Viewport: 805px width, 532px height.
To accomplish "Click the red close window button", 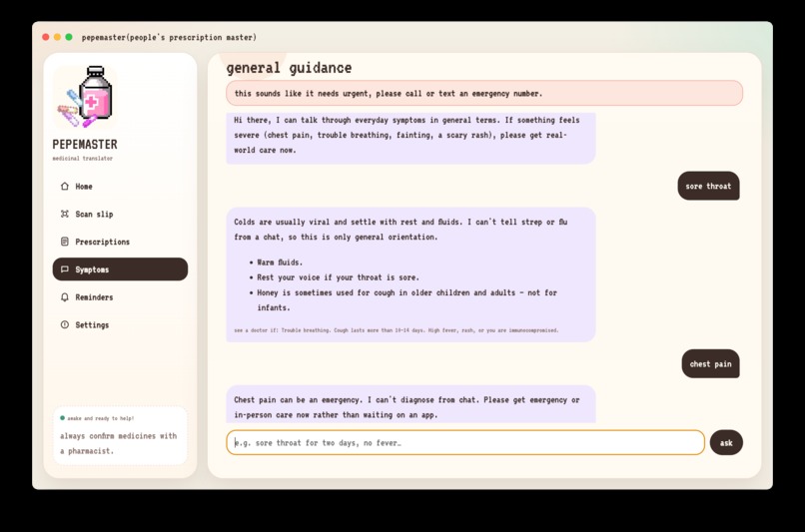I will (46, 37).
